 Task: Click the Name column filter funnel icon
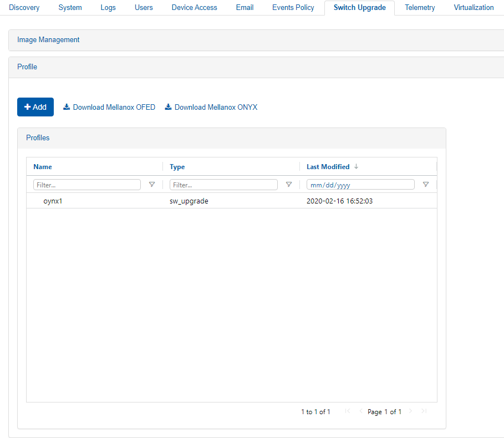(152, 185)
